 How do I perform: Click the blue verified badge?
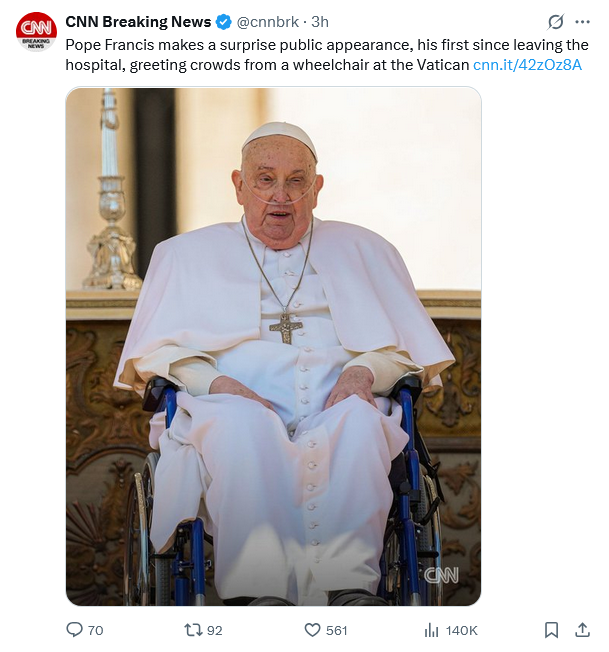click(x=224, y=22)
